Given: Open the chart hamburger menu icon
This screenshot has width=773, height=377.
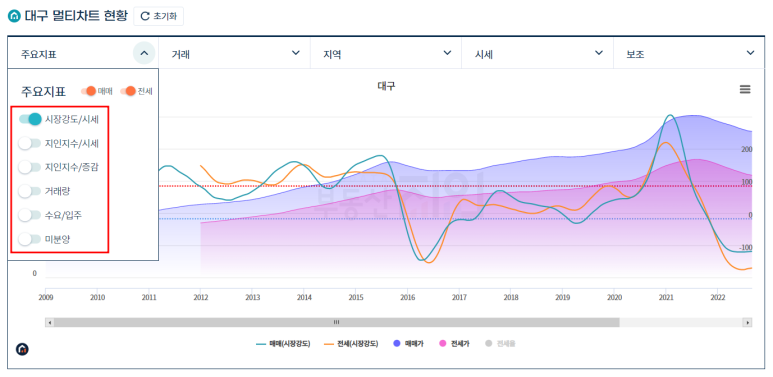Looking at the screenshot, I should (x=744, y=89).
